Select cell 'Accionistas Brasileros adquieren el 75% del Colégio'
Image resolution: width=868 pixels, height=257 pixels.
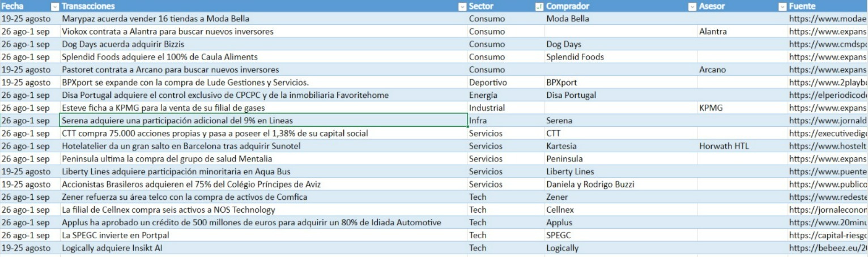pos(263,185)
